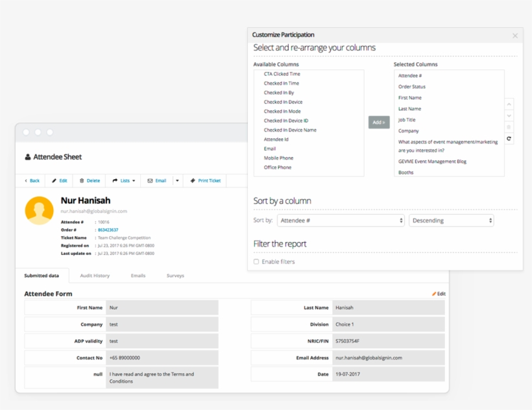This screenshot has height=410, width=532.
Task: Change sort order via the Descending dropdown
Action: pos(452,220)
